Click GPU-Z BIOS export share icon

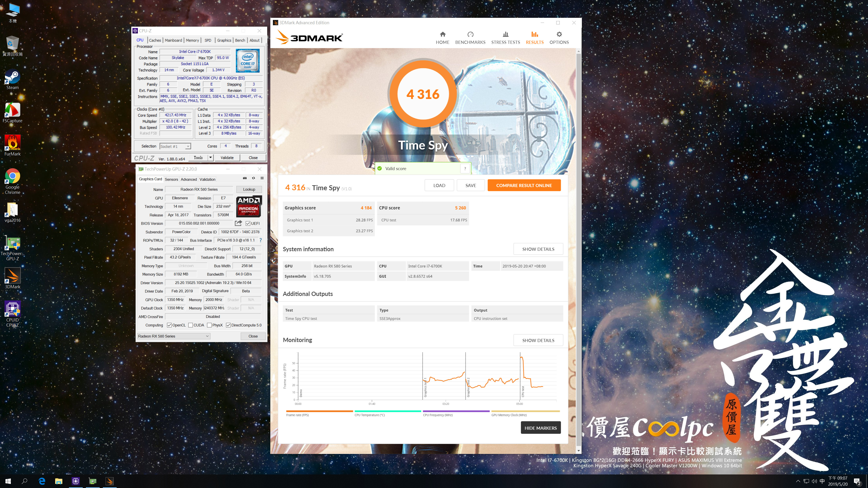point(238,223)
